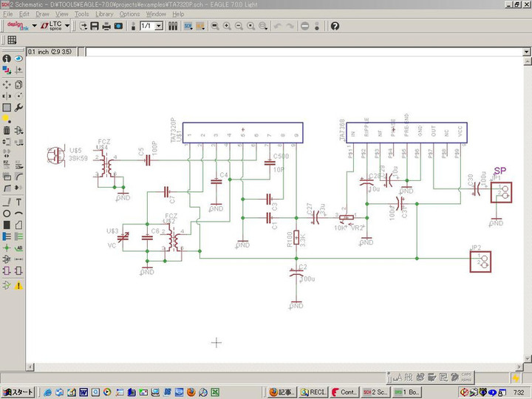Image resolution: width=532 pixels, height=399 pixels.
Task: Open the design link dropdown arrow
Action: click(x=34, y=26)
